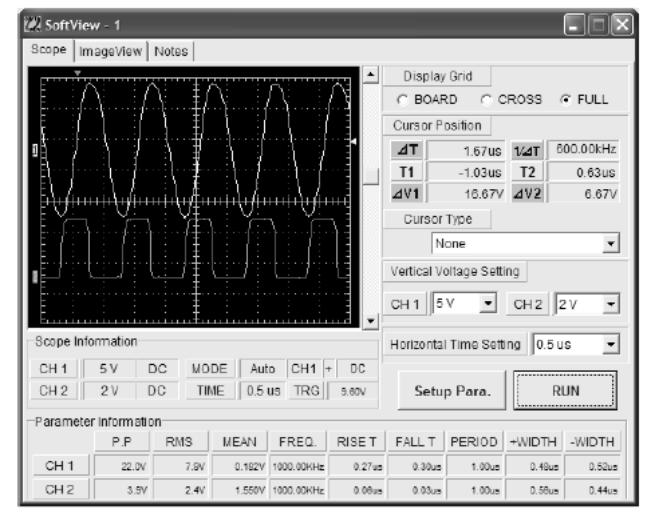Click the CH 1 mean value 0.192V
Screen dimensions: 650x512
[x=239, y=466]
